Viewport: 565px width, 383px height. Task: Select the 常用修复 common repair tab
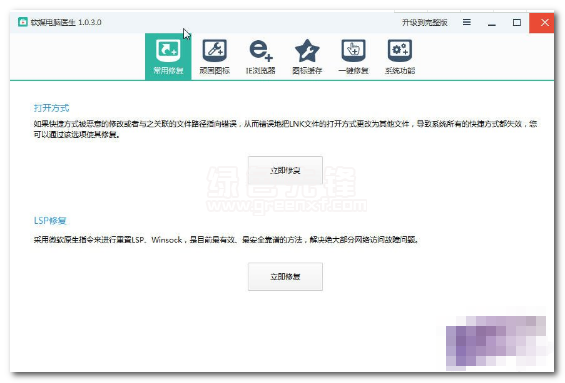coord(168,56)
